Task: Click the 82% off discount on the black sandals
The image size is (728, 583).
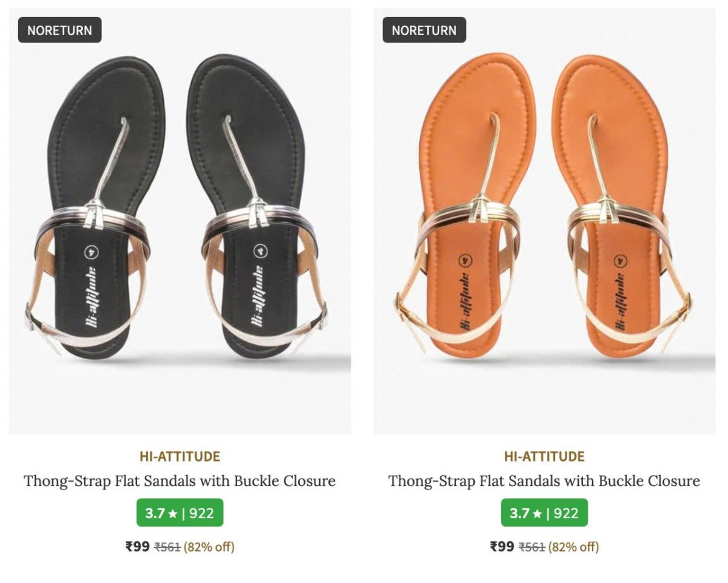Action: pos(209,547)
